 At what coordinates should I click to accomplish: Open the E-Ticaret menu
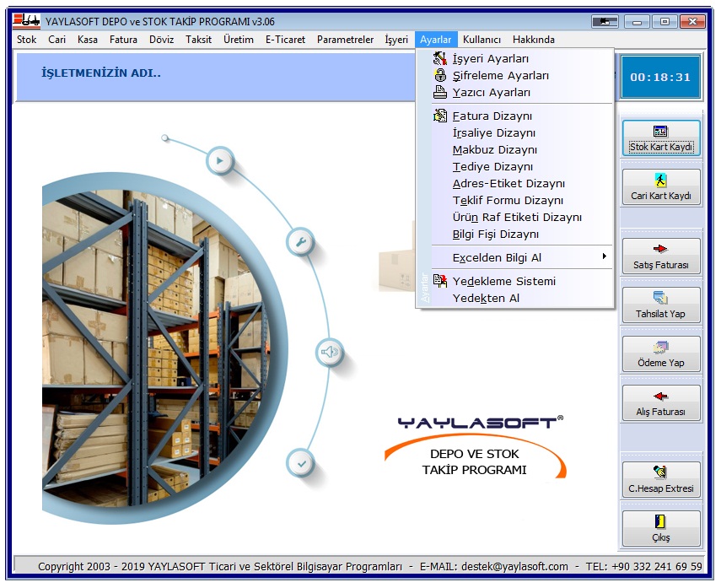tap(285, 40)
